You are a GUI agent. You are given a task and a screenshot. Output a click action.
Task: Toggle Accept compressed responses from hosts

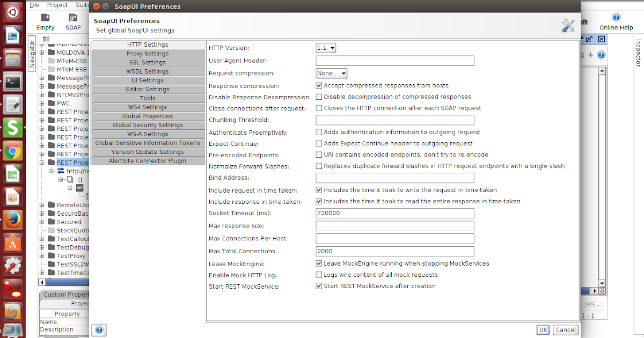319,85
